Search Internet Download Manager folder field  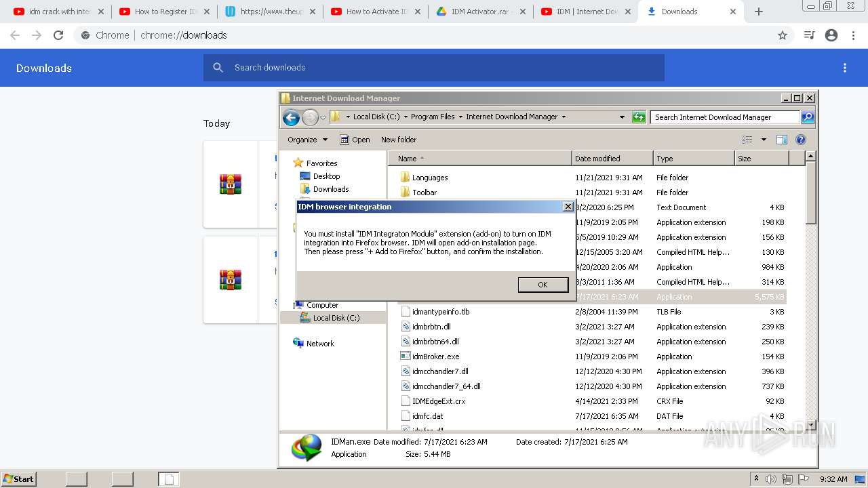click(x=725, y=117)
